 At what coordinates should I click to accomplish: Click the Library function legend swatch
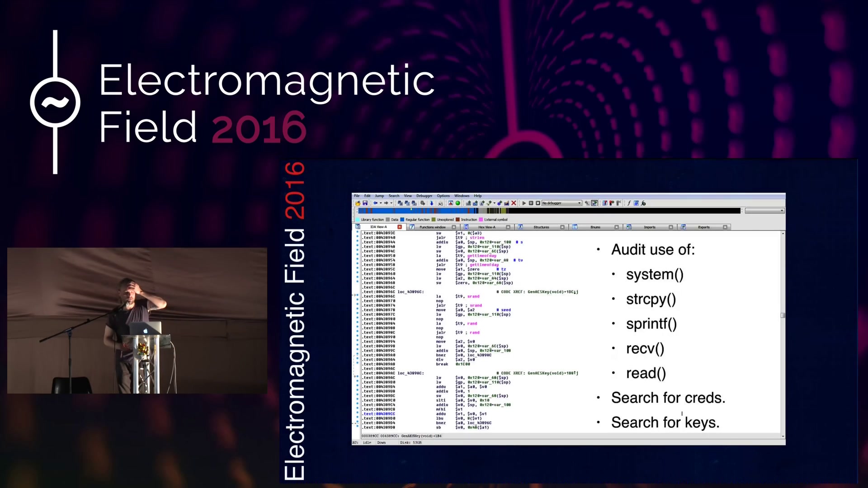(358, 220)
